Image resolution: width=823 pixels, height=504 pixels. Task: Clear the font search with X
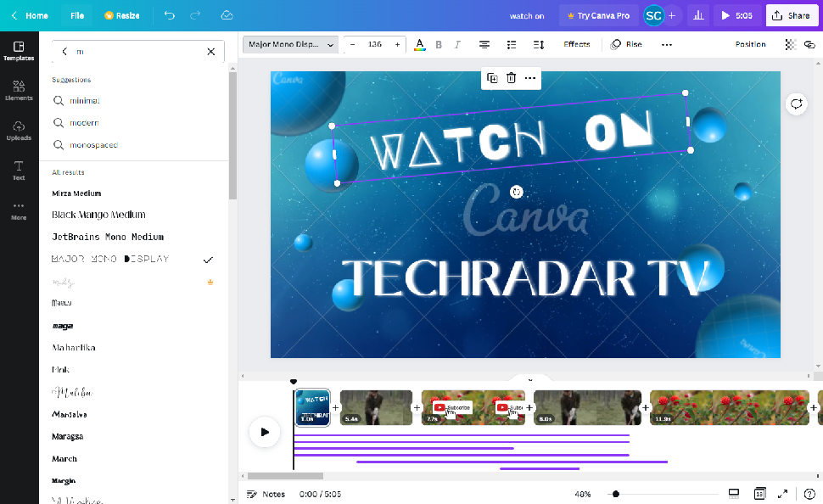click(x=211, y=52)
